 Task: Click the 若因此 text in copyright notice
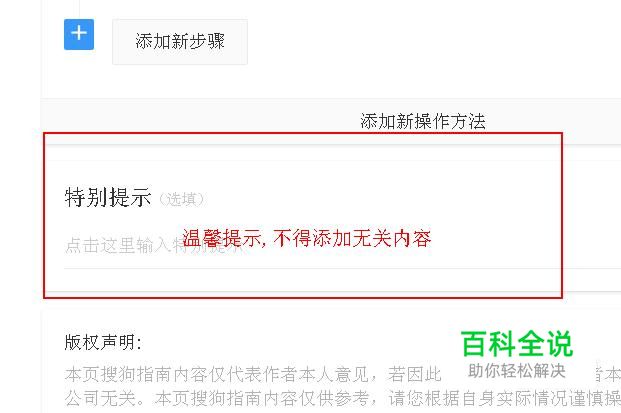pos(415,374)
